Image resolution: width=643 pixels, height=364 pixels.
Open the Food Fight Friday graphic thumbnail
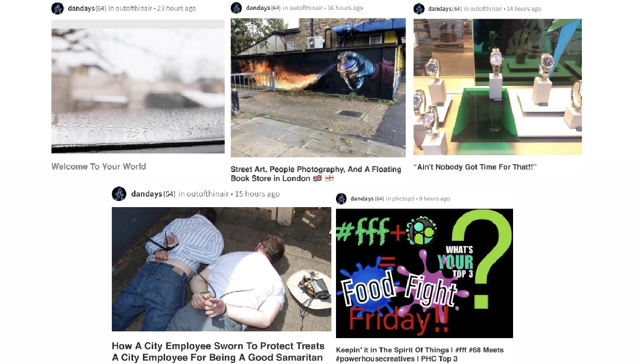(425, 273)
